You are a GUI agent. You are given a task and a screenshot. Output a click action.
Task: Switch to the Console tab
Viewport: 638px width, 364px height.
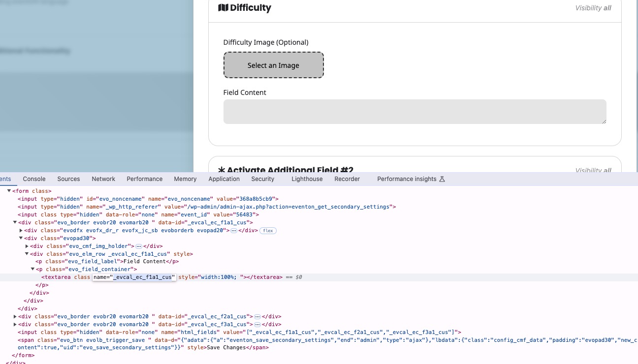pos(34,179)
